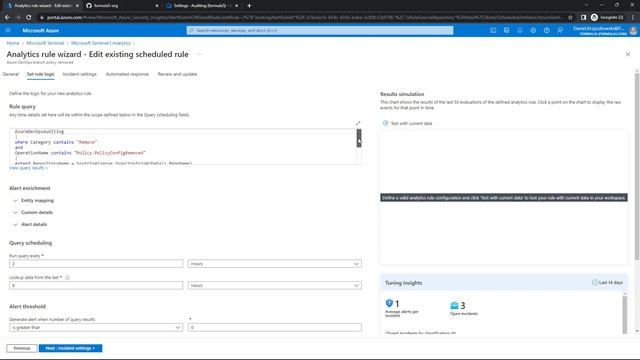The height and width of the screenshot is (360, 640).
Task: Click the average alerts shield icon
Action: tap(389, 303)
